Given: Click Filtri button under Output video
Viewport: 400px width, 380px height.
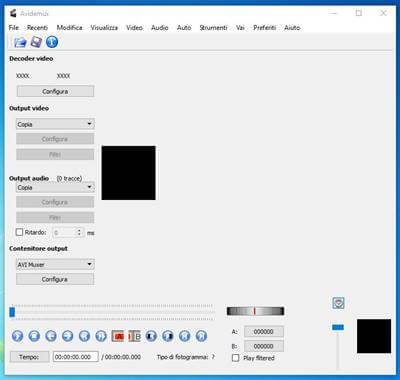Looking at the screenshot, I should 55,155.
